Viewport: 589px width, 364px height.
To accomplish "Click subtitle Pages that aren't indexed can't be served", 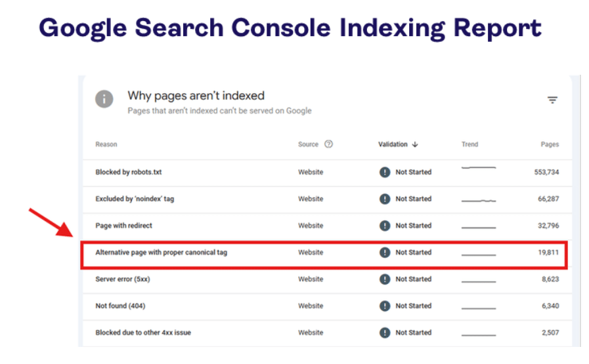I will click(x=220, y=111).
